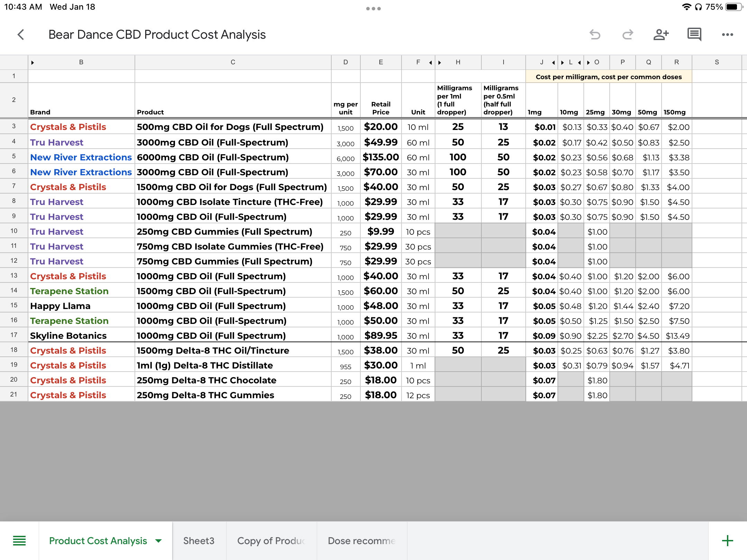Open sharing via the add-person icon
This screenshot has height=560, width=747.
[x=661, y=34]
